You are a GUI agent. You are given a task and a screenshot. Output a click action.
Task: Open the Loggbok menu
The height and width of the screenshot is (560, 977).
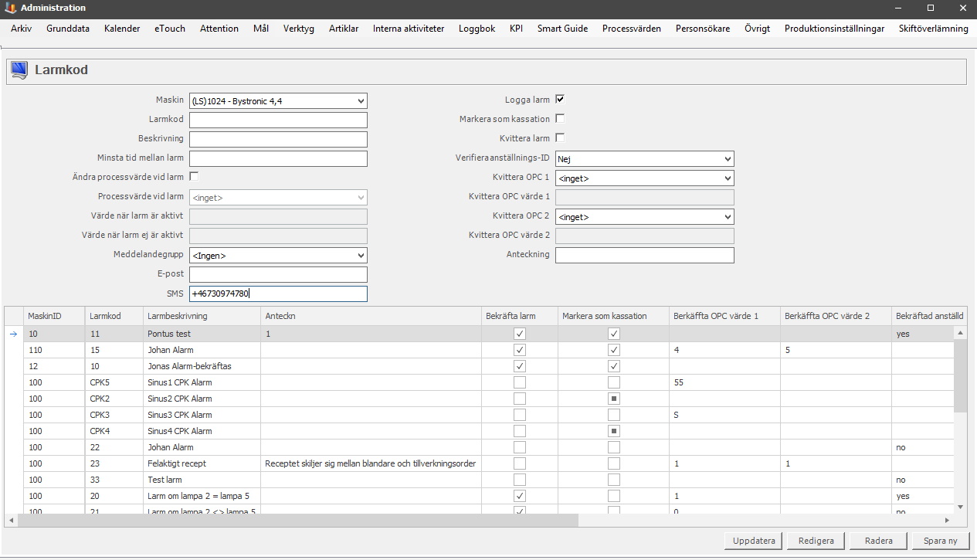tap(477, 29)
